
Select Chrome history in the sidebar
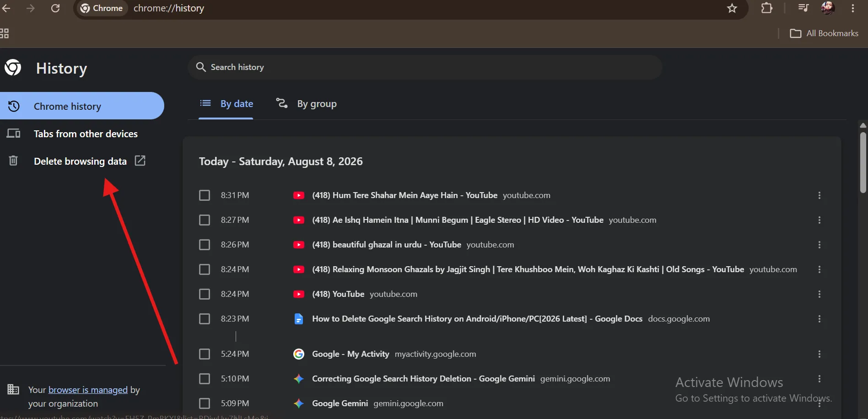pyautogui.click(x=82, y=106)
